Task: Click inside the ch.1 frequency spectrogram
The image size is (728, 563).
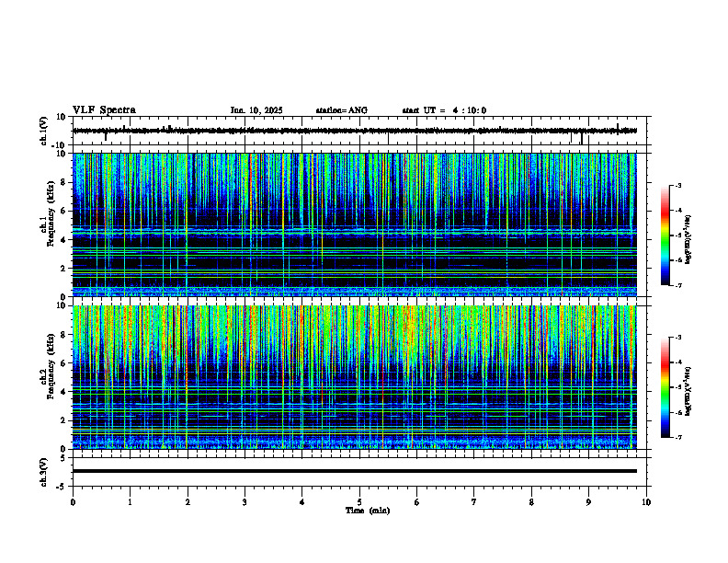Action: (x=355, y=224)
